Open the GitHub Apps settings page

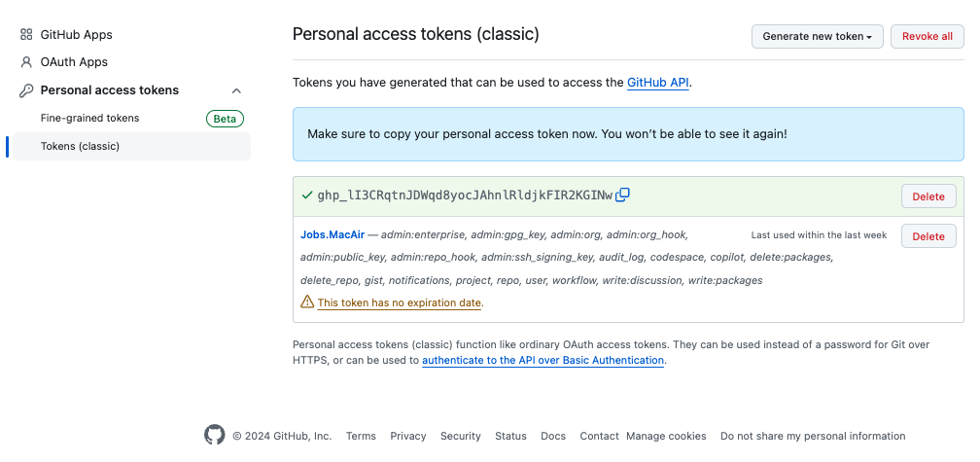click(76, 34)
